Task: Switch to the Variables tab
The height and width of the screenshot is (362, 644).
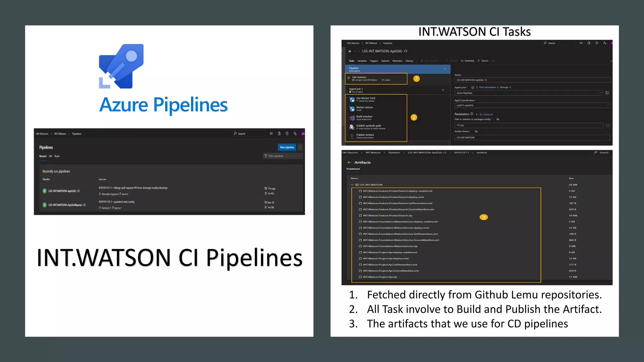Action: [362, 61]
